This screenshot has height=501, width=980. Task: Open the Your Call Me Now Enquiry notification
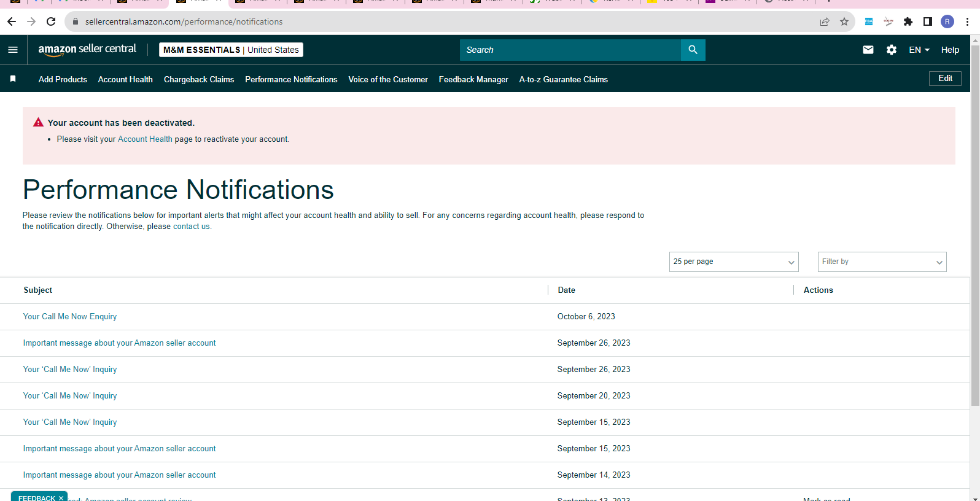(70, 317)
